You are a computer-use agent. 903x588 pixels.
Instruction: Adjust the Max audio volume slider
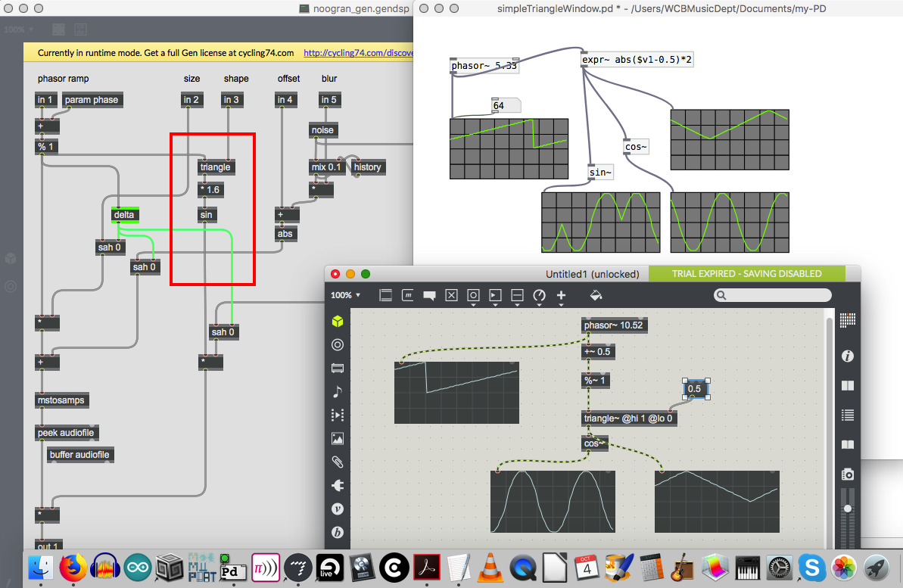click(x=847, y=509)
